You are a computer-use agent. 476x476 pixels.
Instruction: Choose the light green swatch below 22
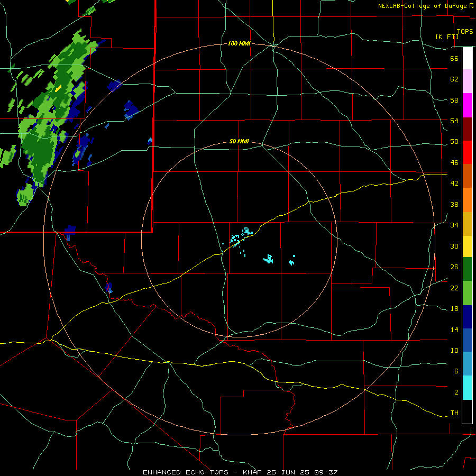(467, 293)
